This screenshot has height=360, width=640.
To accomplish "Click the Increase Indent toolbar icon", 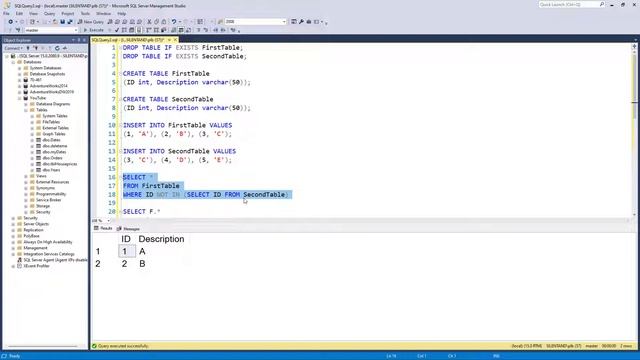I will (223, 30).
